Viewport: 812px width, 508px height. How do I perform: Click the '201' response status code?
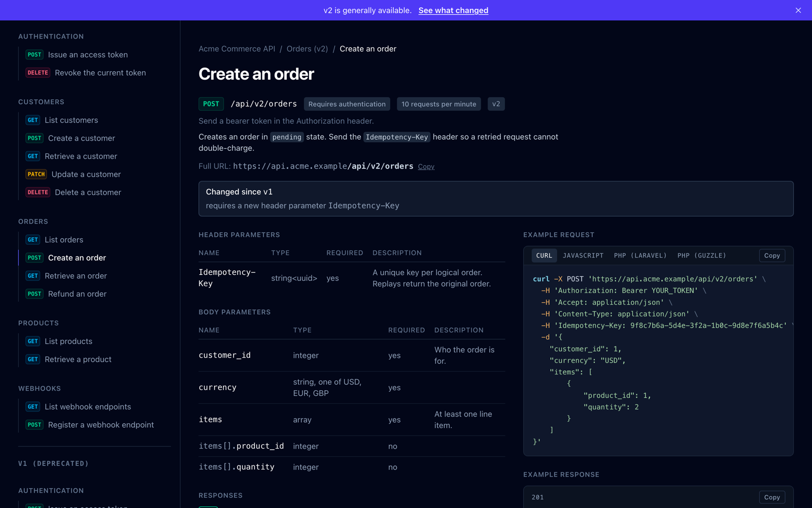pyautogui.click(x=537, y=497)
